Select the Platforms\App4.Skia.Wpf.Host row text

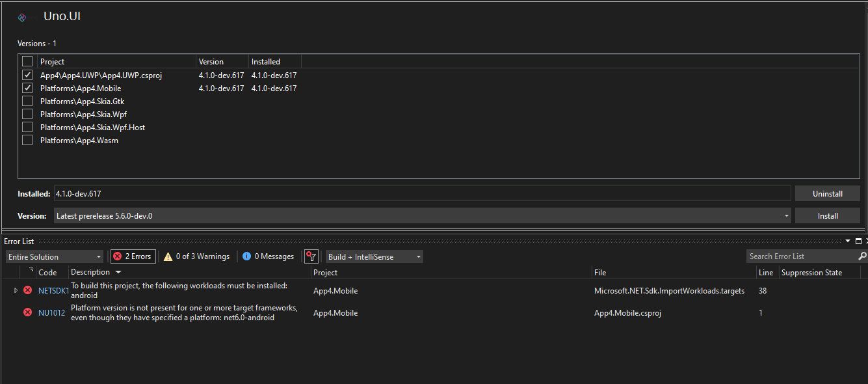(x=92, y=128)
